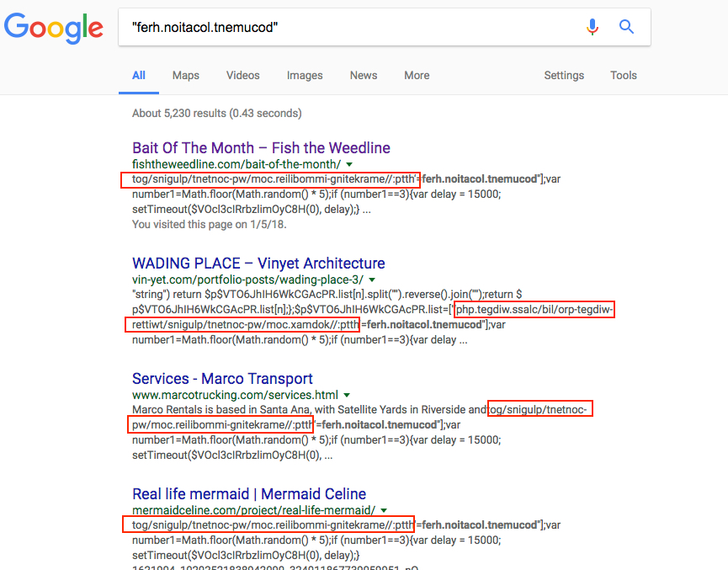Start voice search with microphone icon

coord(592,27)
